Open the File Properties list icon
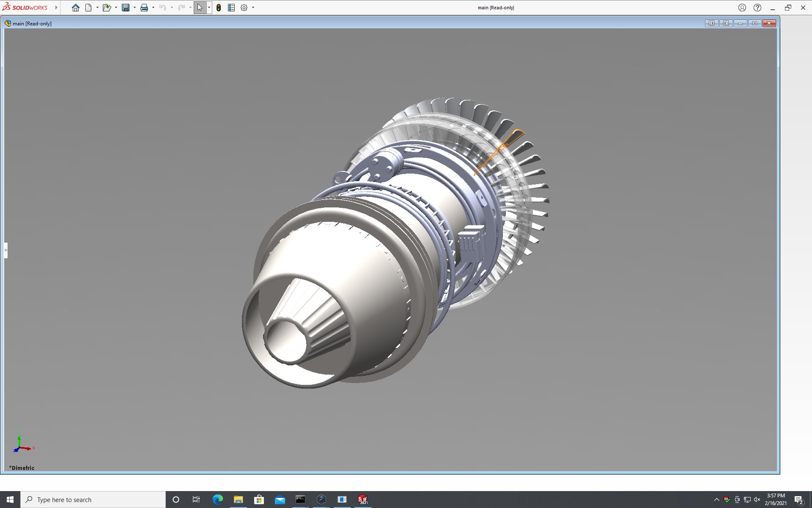The image size is (812, 508). coord(231,8)
